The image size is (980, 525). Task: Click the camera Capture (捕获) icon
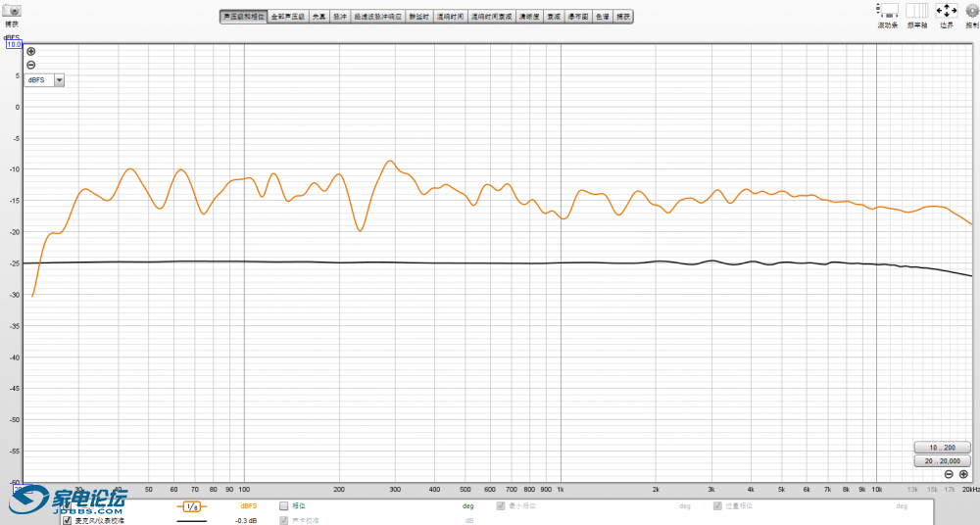(x=13, y=11)
